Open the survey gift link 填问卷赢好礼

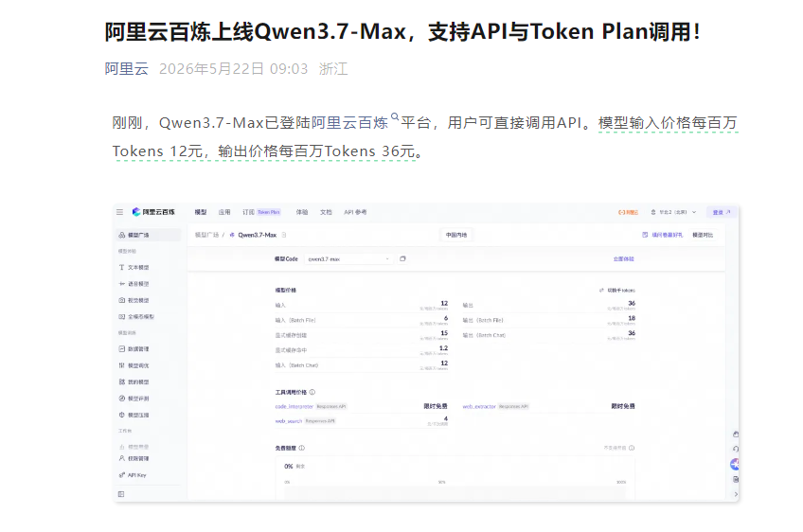tap(663, 235)
